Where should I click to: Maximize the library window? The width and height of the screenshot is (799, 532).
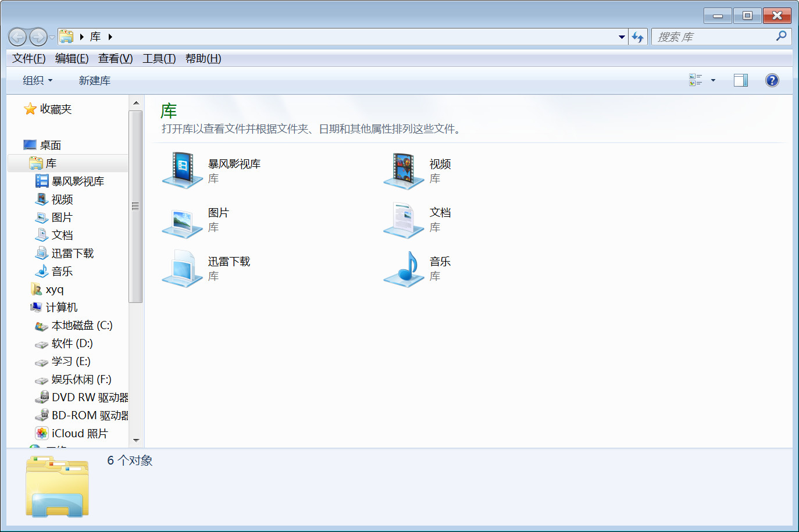[x=747, y=16]
